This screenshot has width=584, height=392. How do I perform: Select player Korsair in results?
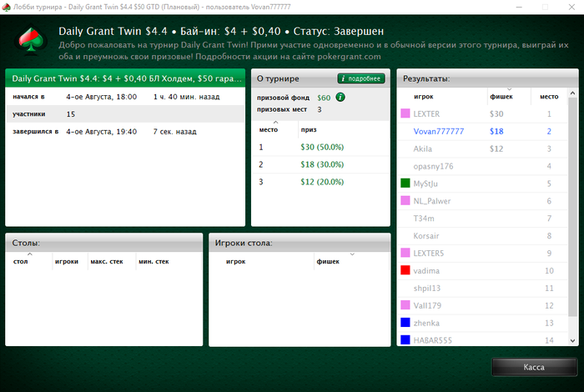[483, 236]
